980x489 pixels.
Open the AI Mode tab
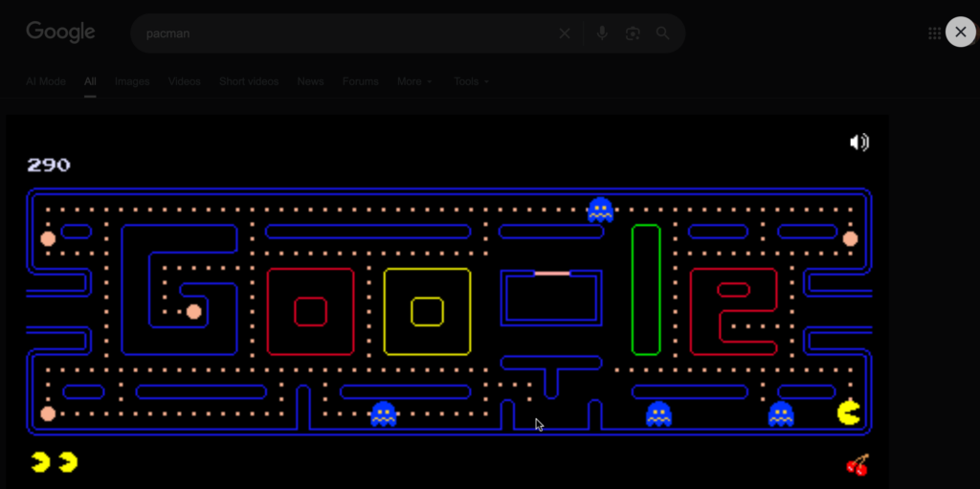[x=46, y=81]
